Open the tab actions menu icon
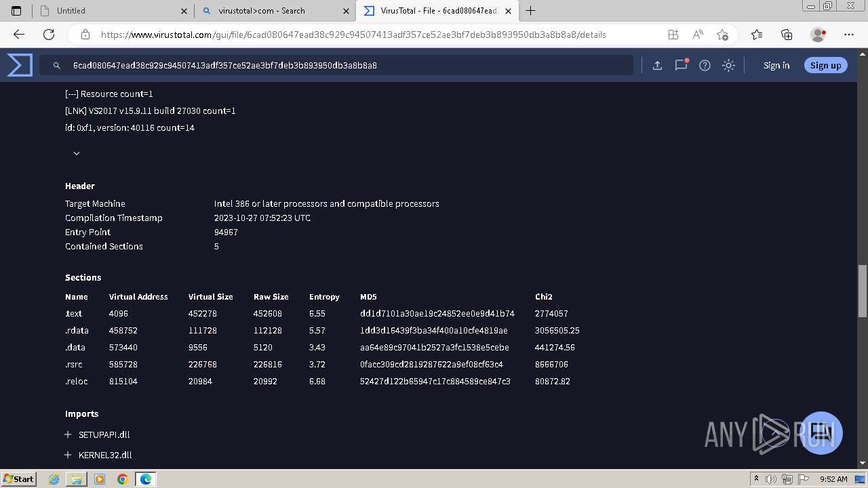Screen dimensions: 868x488 [x=16, y=11]
